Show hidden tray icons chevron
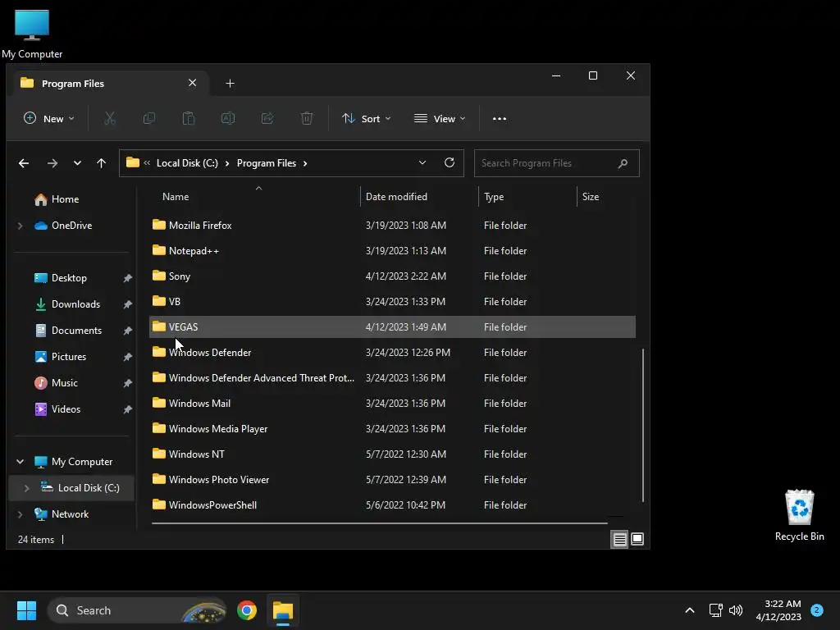The image size is (840, 630). (690, 610)
